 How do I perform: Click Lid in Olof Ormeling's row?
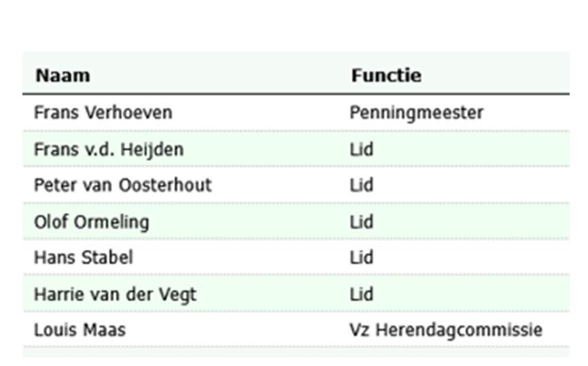[x=362, y=222]
